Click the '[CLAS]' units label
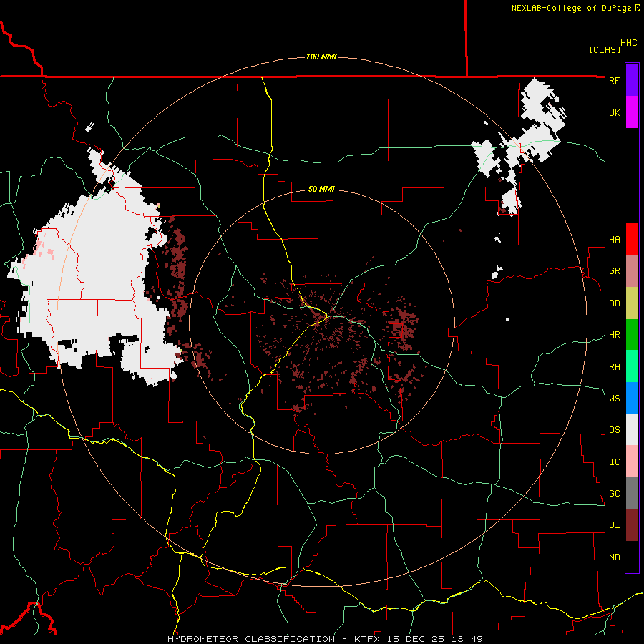Image resolution: width=644 pixels, height=644 pixels. 605,49
